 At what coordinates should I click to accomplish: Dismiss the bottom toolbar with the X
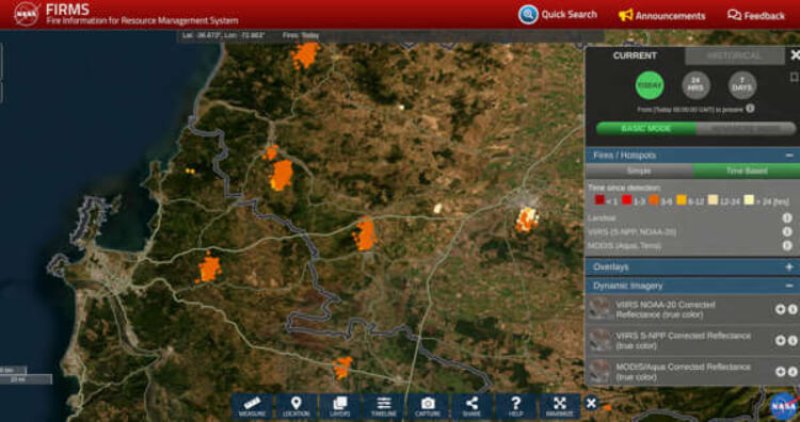click(x=591, y=404)
